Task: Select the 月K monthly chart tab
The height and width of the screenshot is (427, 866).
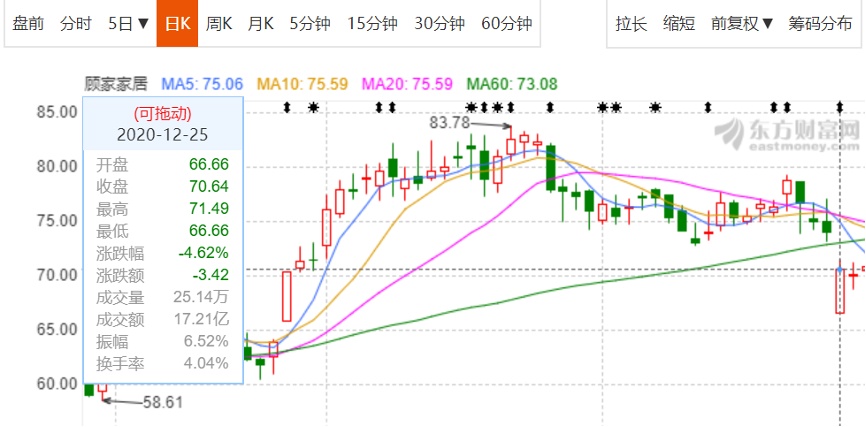Action: [x=260, y=23]
